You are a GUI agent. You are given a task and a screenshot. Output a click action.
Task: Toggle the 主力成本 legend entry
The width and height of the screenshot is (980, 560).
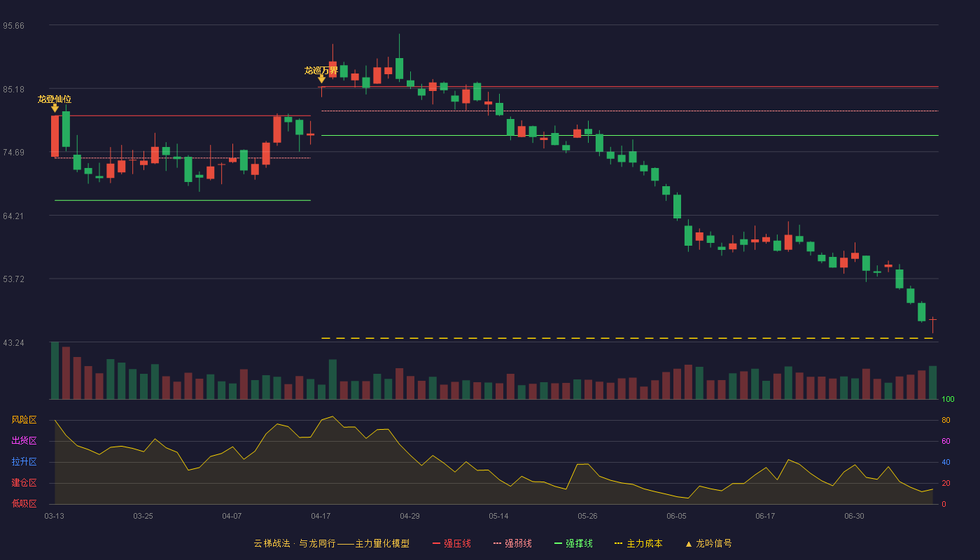[x=638, y=543]
